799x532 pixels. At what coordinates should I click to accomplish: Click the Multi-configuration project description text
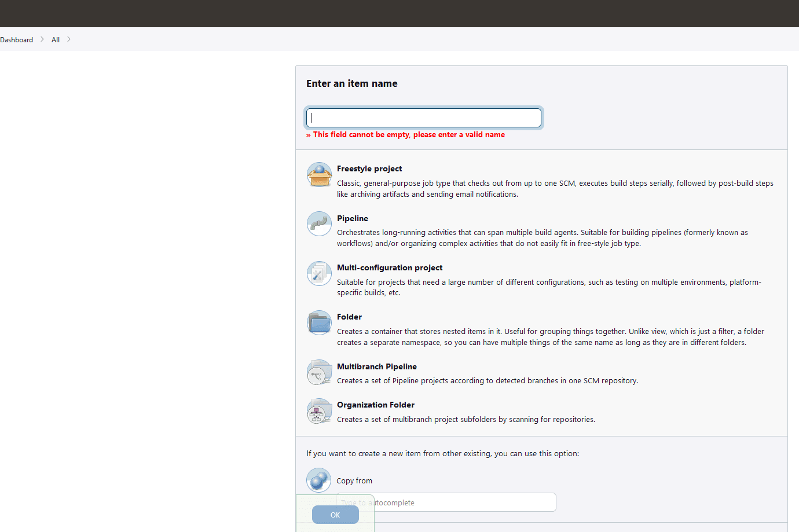point(549,287)
